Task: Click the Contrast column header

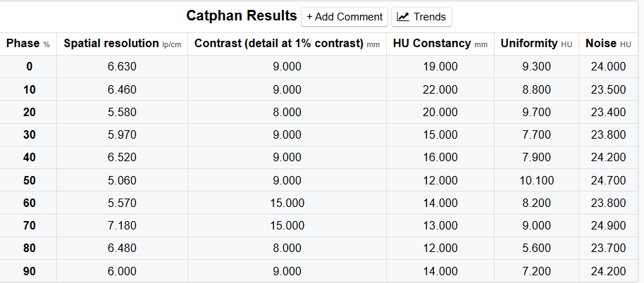Action: [x=287, y=44]
